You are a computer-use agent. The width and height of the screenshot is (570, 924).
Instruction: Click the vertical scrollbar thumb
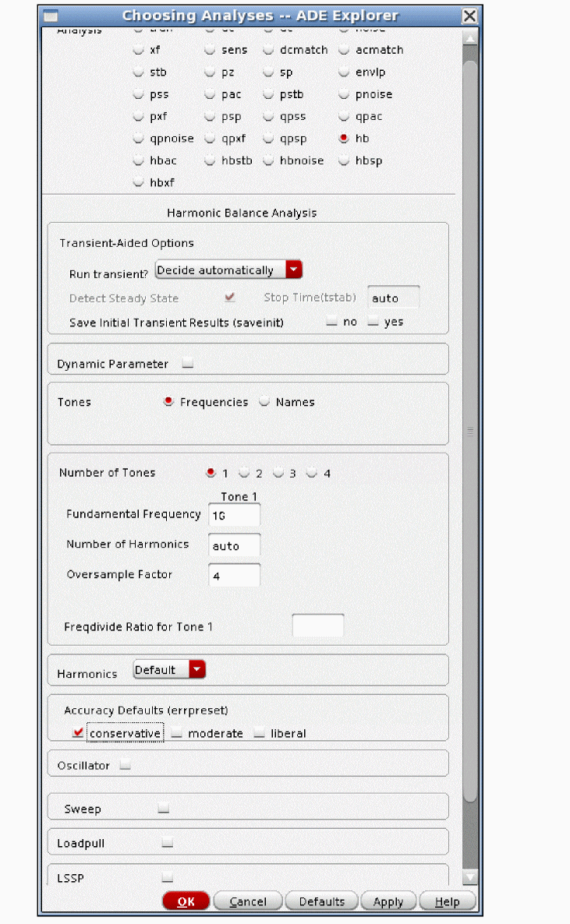point(470,430)
